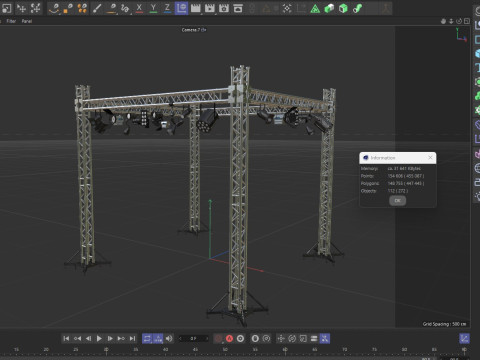Click the pen with orange underline icon
The width and height of the screenshot is (480, 360).
tap(111, 8)
